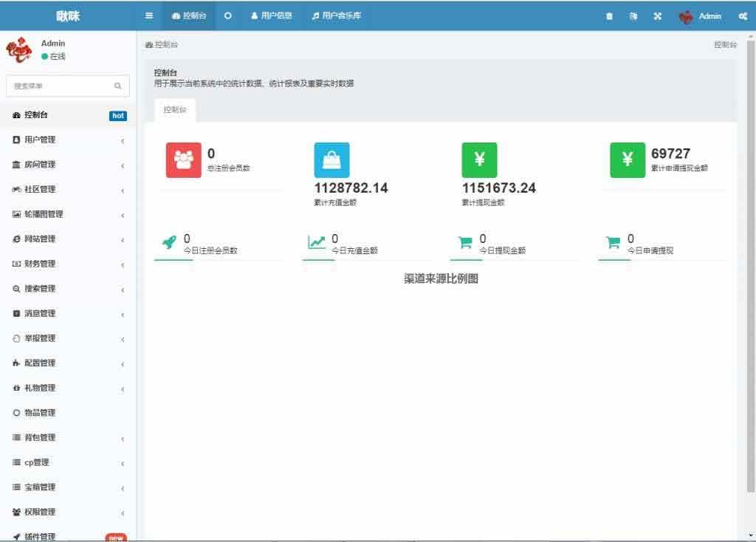The image size is (756, 542).
Task: Click the dashboard icon beside 控制台 breadcrumb
Action: [x=149, y=45]
